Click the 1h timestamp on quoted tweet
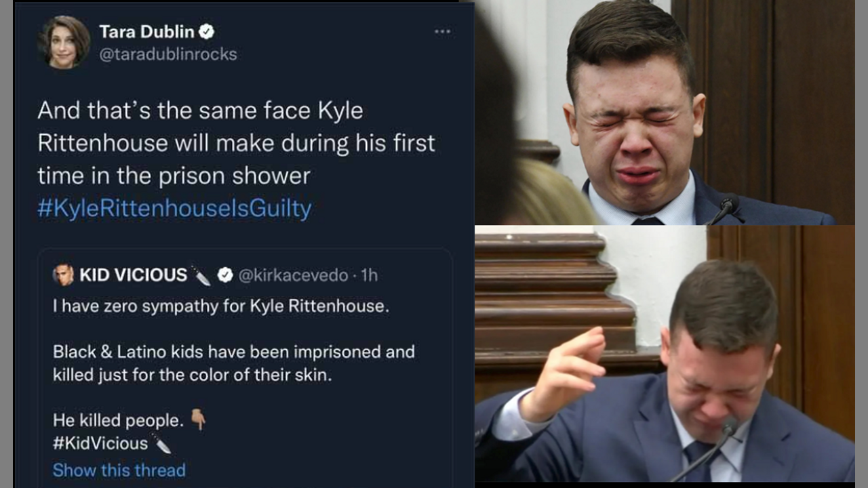The width and height of the screenshot is (868, 488). tap(370, 274)
